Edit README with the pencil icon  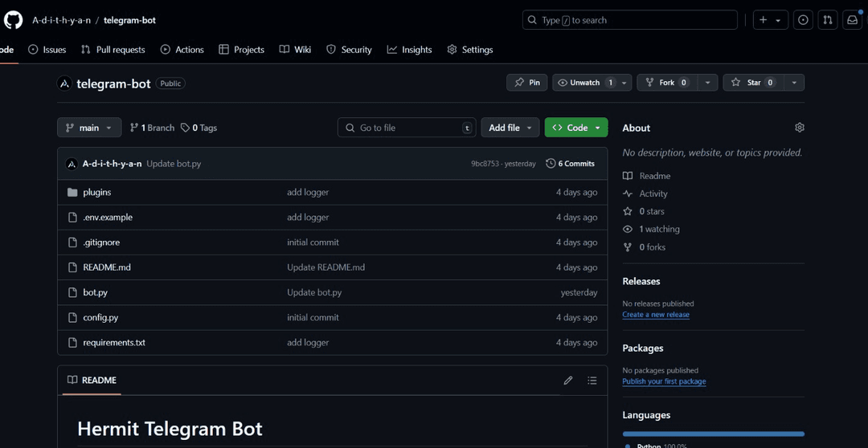[x=568, y=381]
